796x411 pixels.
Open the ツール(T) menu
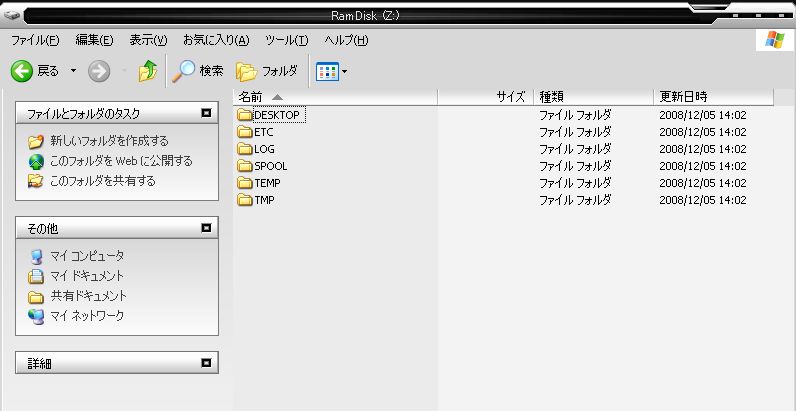[287, 40]
